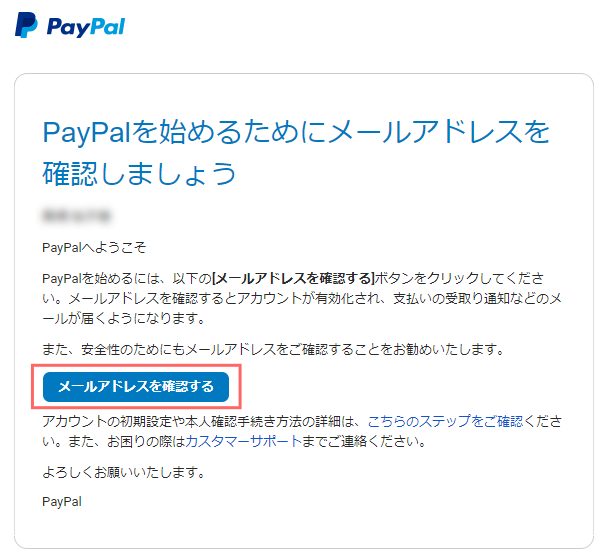Click the PayPal signature at the email bottom

click(62, 502)
